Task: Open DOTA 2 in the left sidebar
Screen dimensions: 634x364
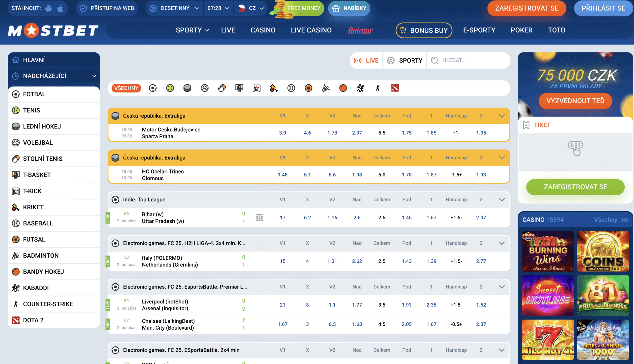Action: [x=54, y=320]
